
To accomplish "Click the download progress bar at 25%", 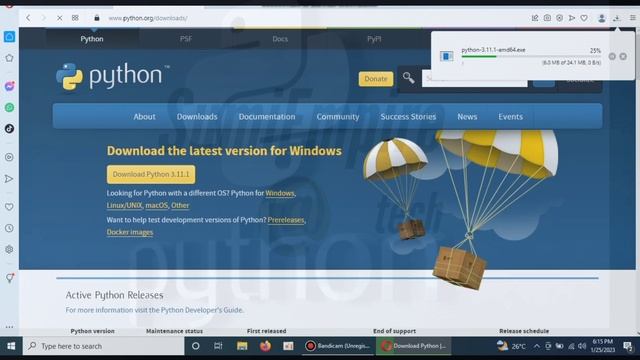I will 531,56.
